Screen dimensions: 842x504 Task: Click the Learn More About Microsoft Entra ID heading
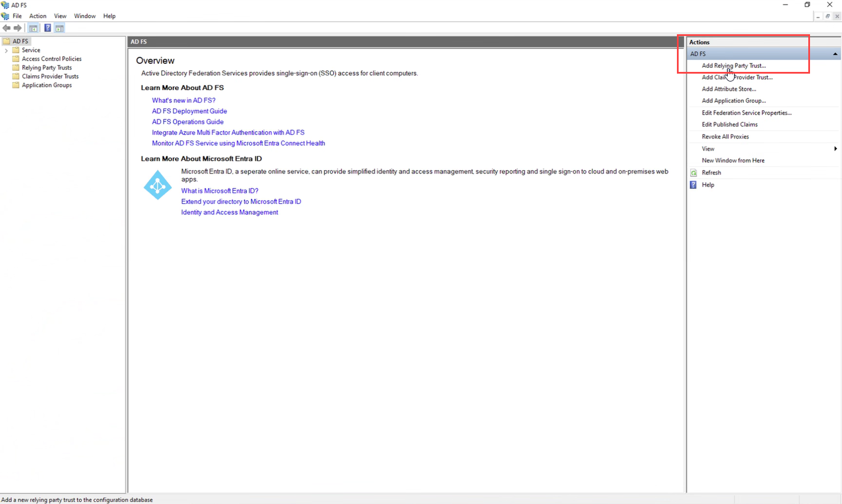201,159
